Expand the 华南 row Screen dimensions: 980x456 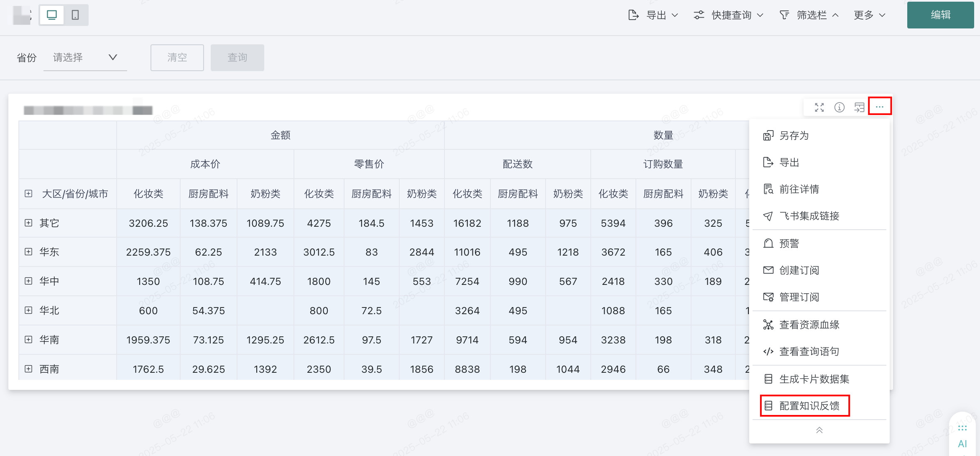coord(28,339)
